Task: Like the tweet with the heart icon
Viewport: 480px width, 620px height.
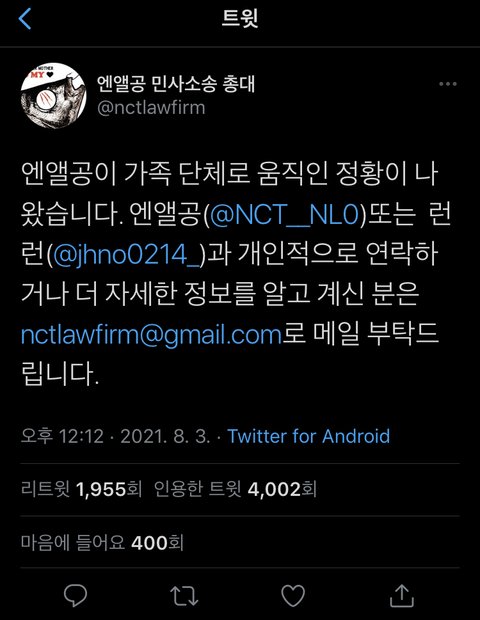Action: click(x=293, y=595)
